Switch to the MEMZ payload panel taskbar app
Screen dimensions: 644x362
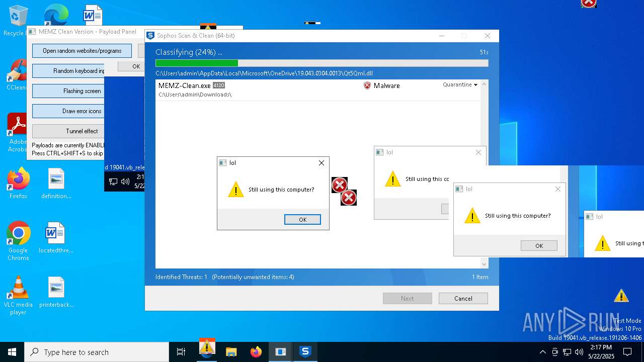pyautogui.click(x=281, y=352)
